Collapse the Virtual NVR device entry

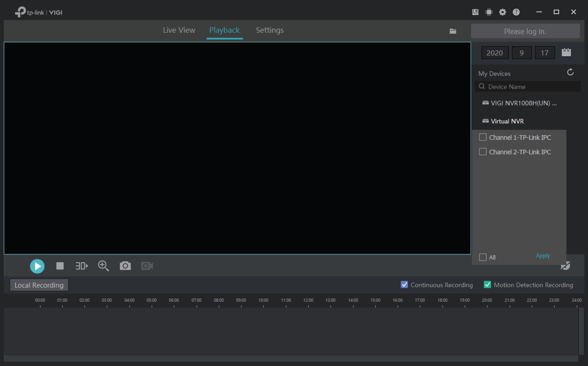click(507, 121)
